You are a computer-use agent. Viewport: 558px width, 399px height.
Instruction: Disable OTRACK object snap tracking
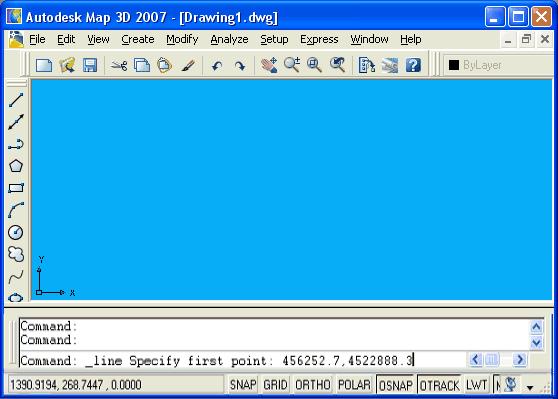pyautogui.click(x=439, y=385)
